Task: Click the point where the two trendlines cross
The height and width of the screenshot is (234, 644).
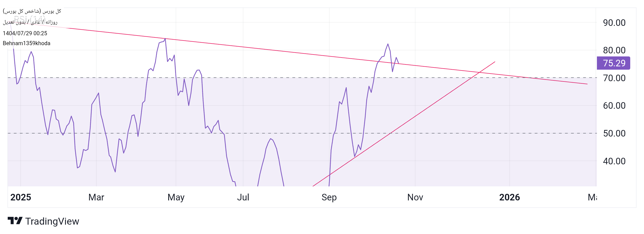Action: click(479, 72)
